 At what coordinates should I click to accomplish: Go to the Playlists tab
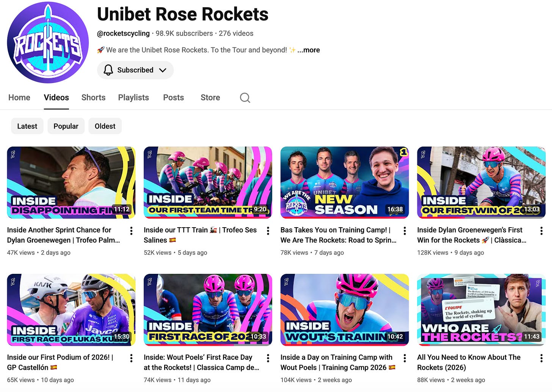click(133, 97)
